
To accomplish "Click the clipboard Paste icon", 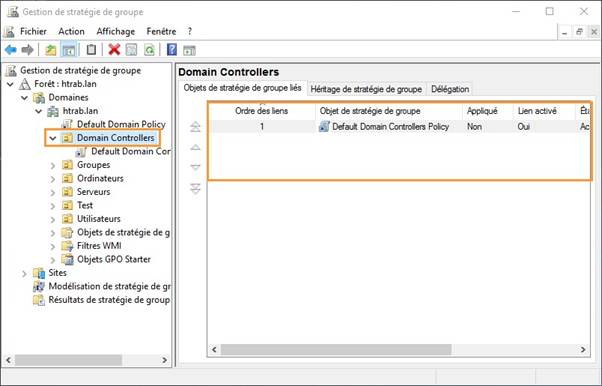I will click(91, 50).
